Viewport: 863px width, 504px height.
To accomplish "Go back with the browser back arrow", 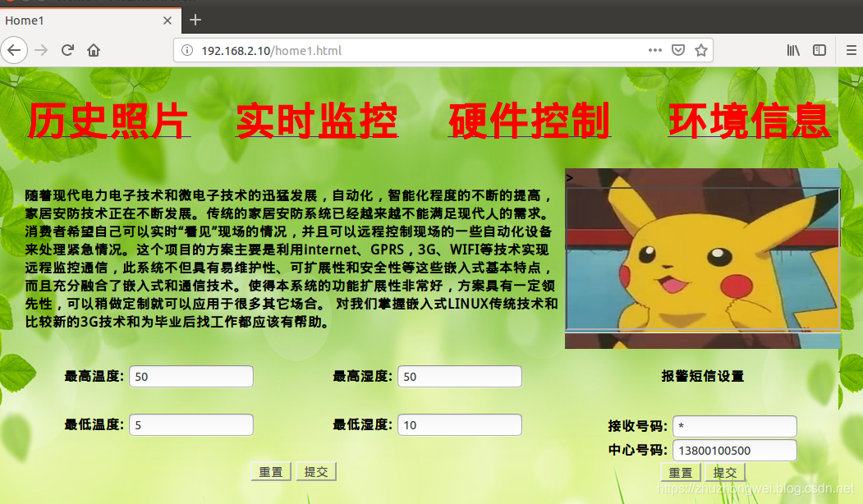I will pos(14,51).
